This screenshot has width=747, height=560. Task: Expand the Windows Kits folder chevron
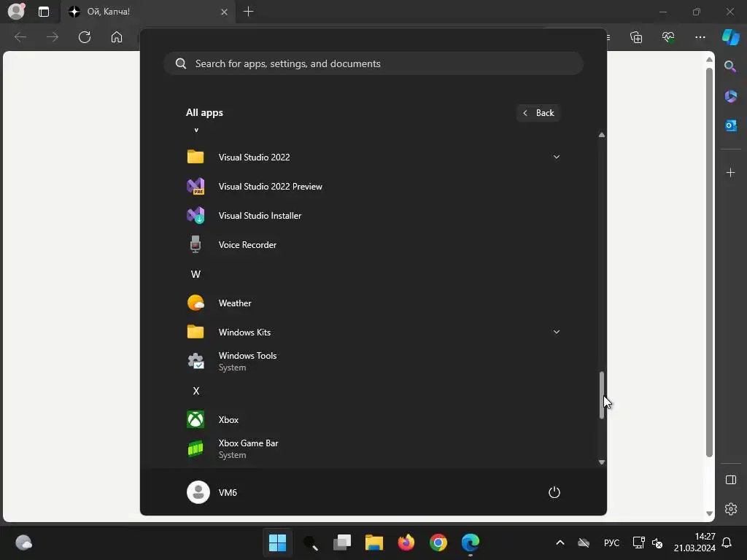point(557,332)
